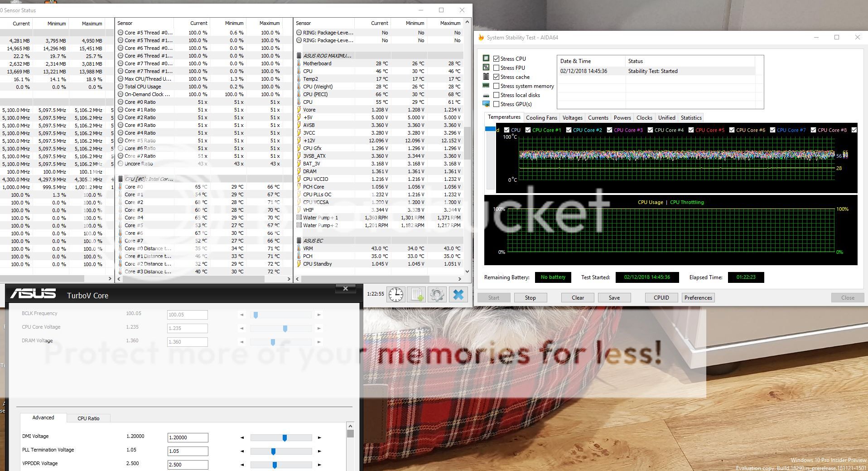868x471 pixels.
Task: Open CPUID from stability test window
Action: 661,298
